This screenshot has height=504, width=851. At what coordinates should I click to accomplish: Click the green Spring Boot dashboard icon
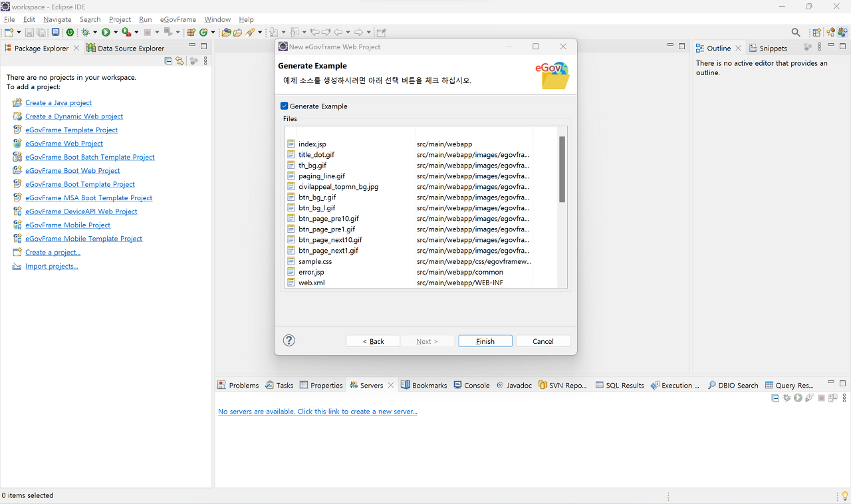[70, 32]
